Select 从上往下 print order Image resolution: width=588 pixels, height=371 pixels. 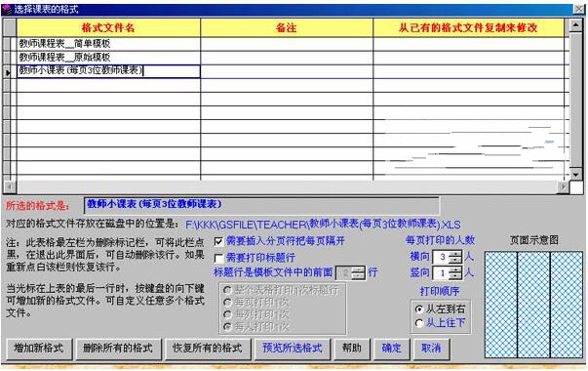point(419,323)
